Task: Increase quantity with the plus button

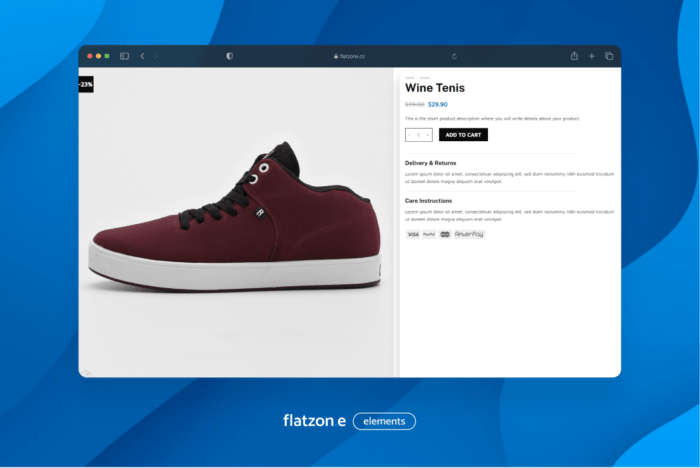Action: pos(428,135)
